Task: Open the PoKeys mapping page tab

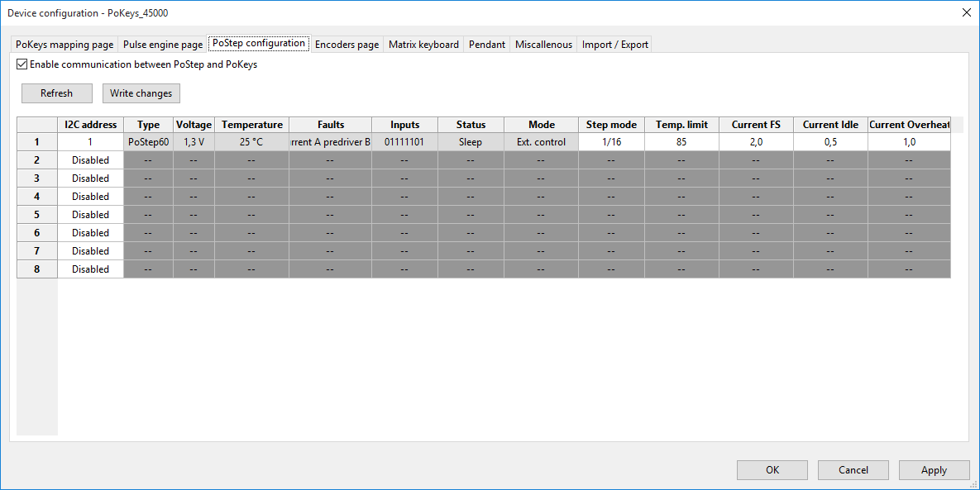Action: point(65,45)
